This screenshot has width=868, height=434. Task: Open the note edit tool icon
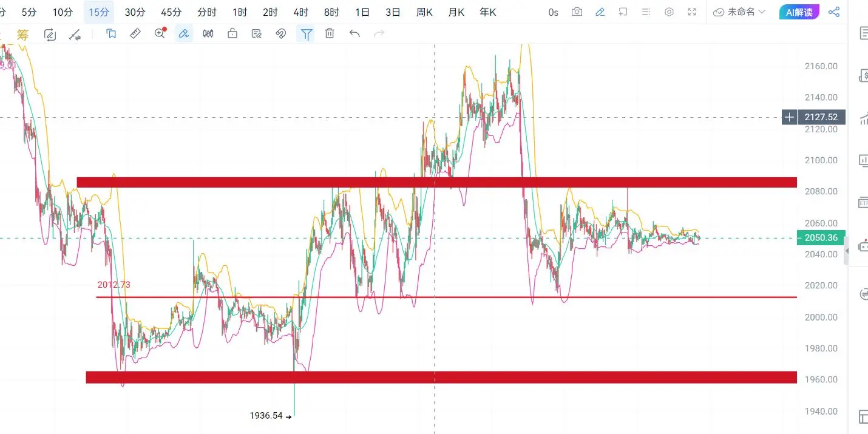(x=257, y=34)
